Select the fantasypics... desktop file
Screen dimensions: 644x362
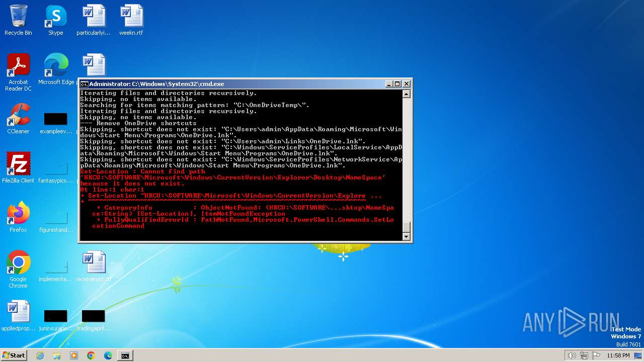(x=56, y=172)
